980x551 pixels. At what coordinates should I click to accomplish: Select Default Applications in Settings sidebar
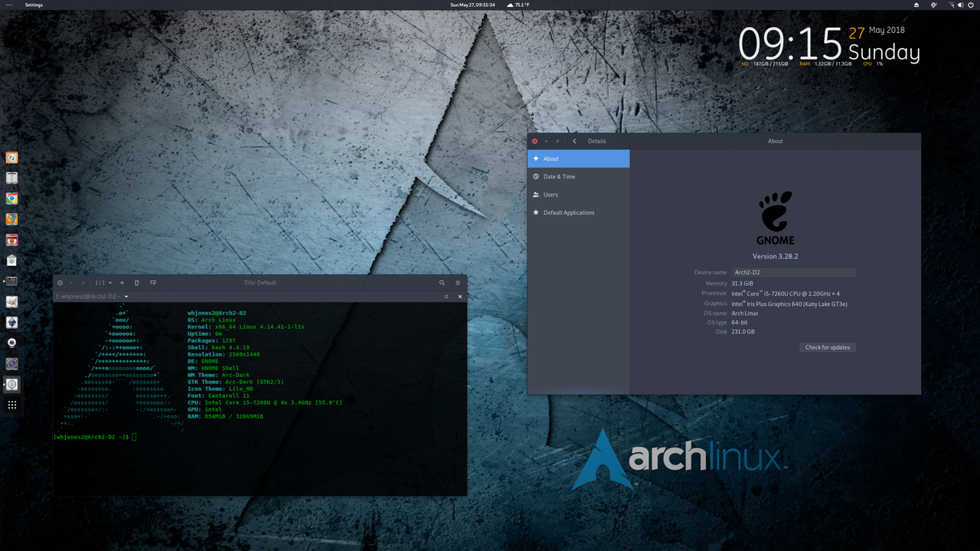tap(578, 213)
